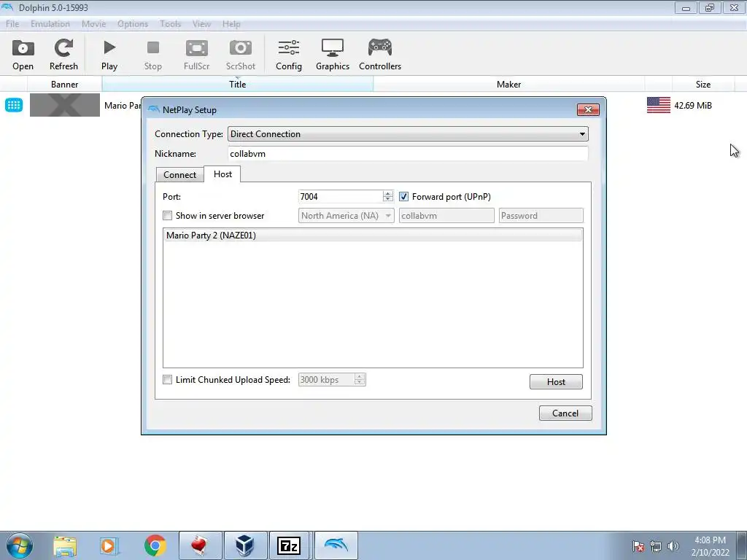747x560 pixels.
Task: Open the Tools menu
Action: [x=170, y=24]
